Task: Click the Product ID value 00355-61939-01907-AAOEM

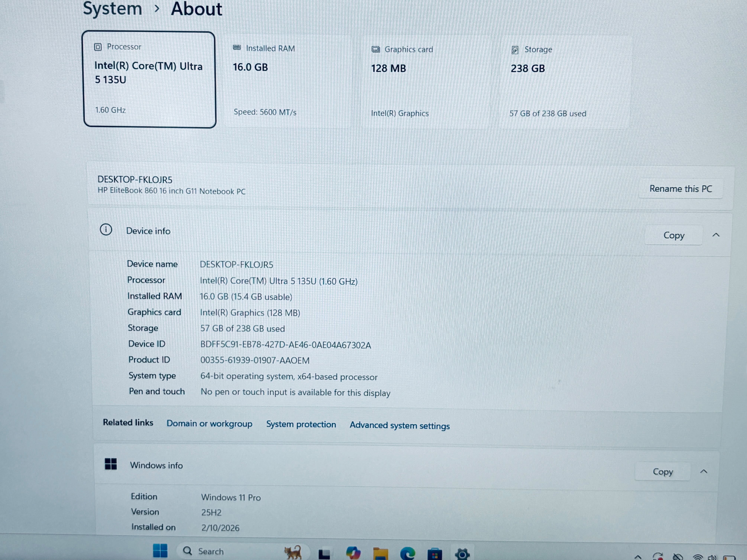Action: click(x=255, y=360)
